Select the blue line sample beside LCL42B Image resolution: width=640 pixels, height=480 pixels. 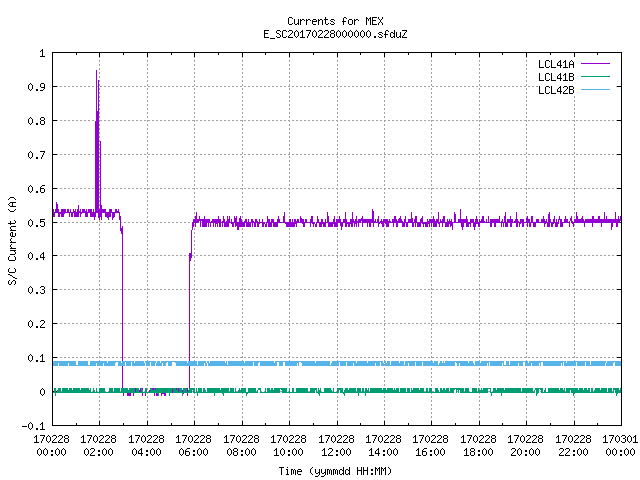[x=595, y=89]
